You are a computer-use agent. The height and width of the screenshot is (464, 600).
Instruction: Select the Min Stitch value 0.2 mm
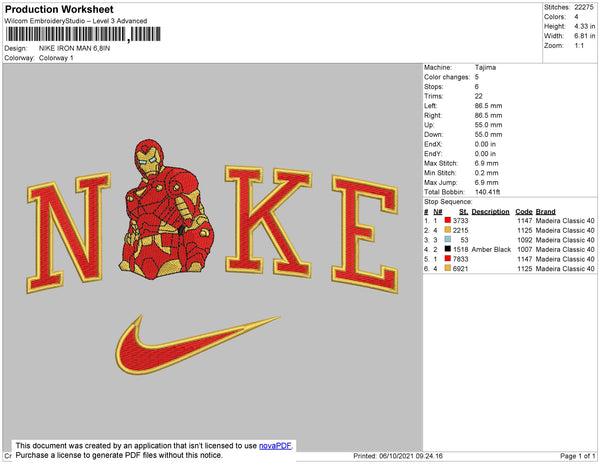(487, 173)
